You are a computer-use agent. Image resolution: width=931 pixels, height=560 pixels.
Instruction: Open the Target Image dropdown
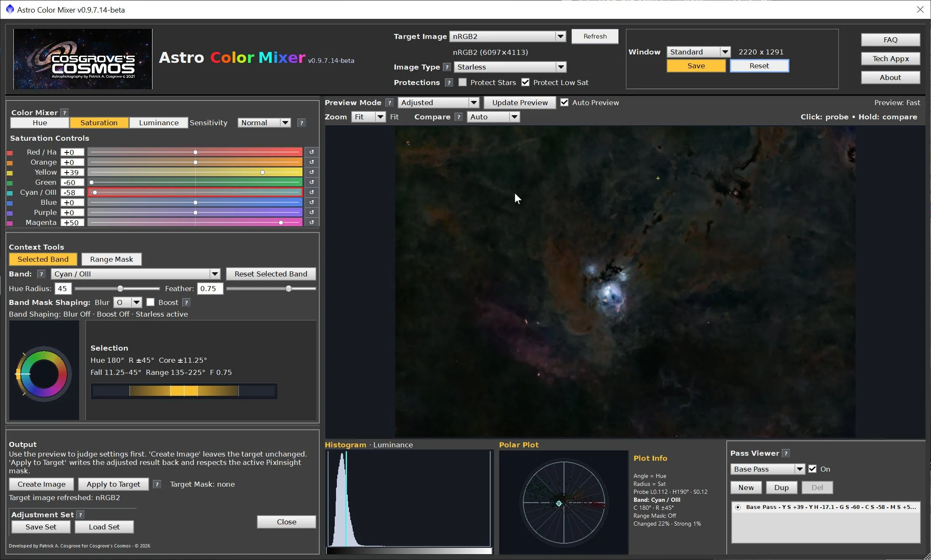point(507,36)
